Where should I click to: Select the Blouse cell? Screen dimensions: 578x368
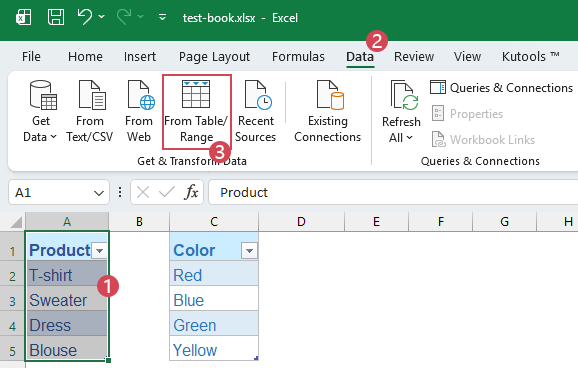(x=67, y=348)
